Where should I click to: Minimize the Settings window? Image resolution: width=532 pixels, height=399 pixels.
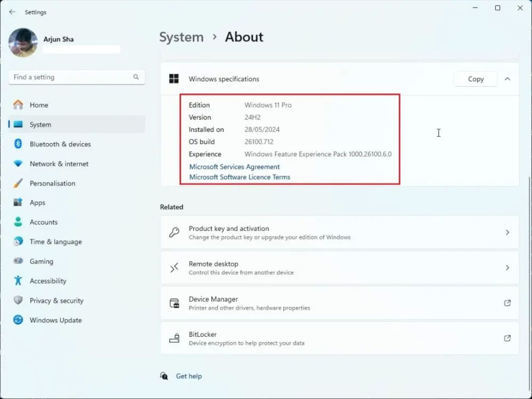[475, 8]
